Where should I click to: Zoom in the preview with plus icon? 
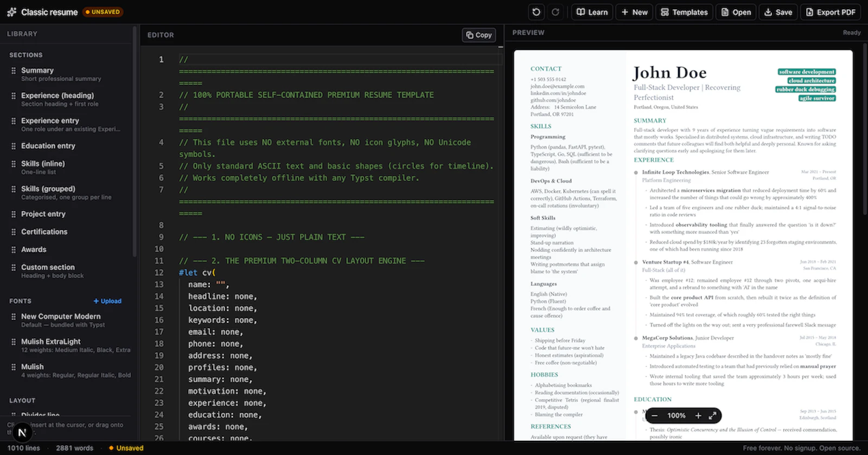click(698, 416)
